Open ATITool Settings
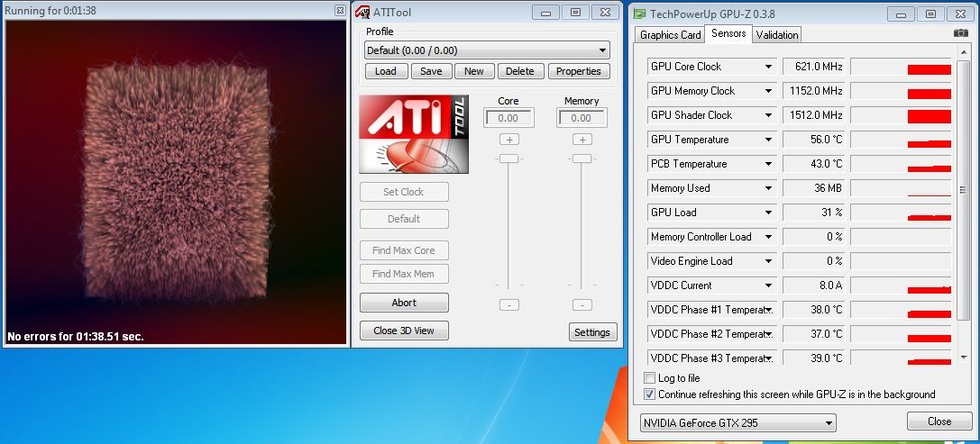The image size is (980, 444). pos(591,332)
